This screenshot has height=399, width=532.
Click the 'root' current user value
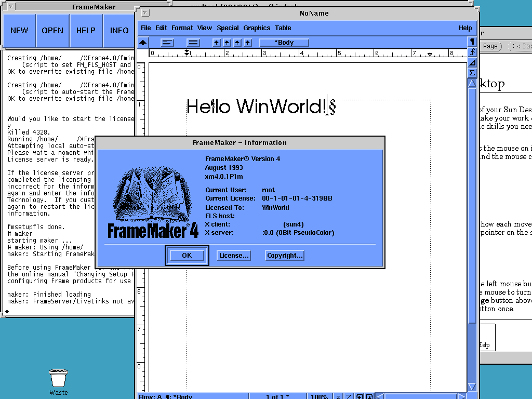[269, 190]
